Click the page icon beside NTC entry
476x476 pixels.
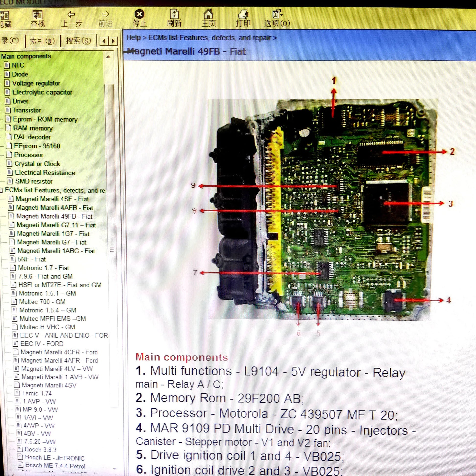7,65
